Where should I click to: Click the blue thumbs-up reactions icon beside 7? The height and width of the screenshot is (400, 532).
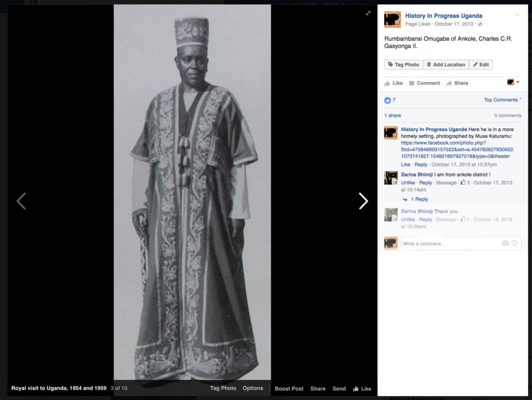[387, 100]
